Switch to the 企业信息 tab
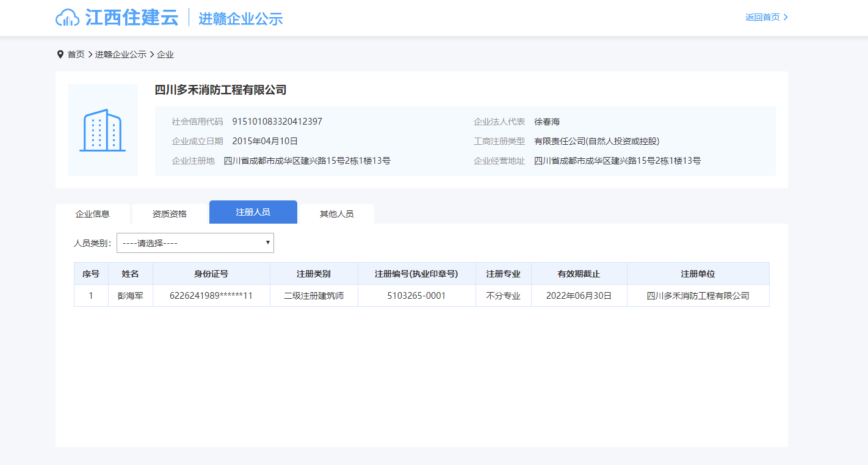 click(x=92, y=214)
